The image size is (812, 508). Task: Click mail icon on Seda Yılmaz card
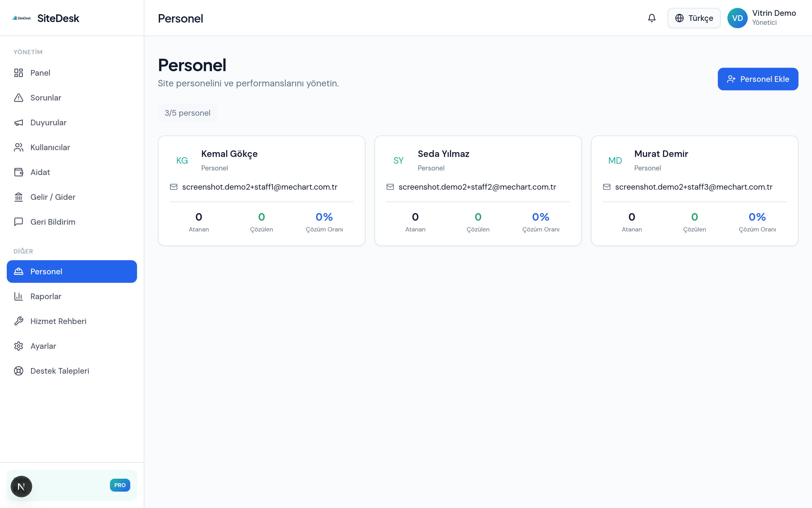point(390,187)
